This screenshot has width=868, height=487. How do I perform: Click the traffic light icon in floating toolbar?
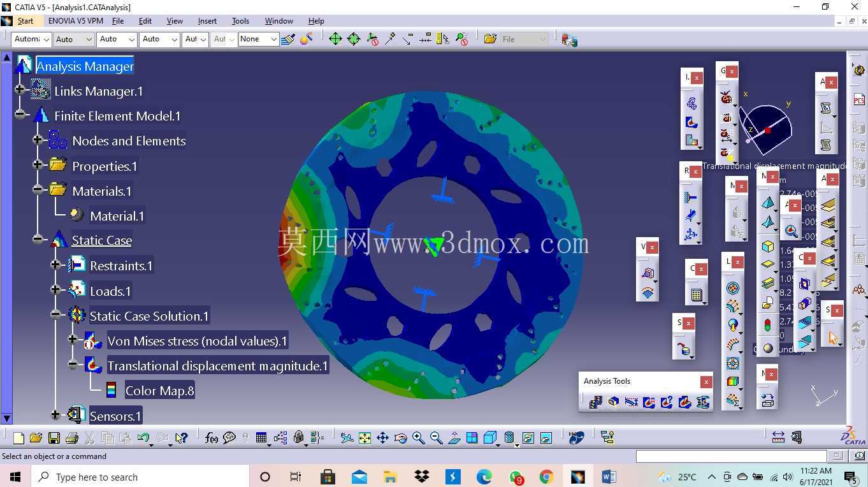[x=768, y=324]
